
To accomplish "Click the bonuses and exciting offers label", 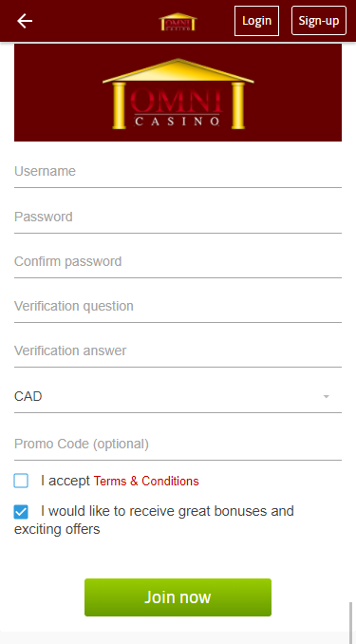I will 154,520.
